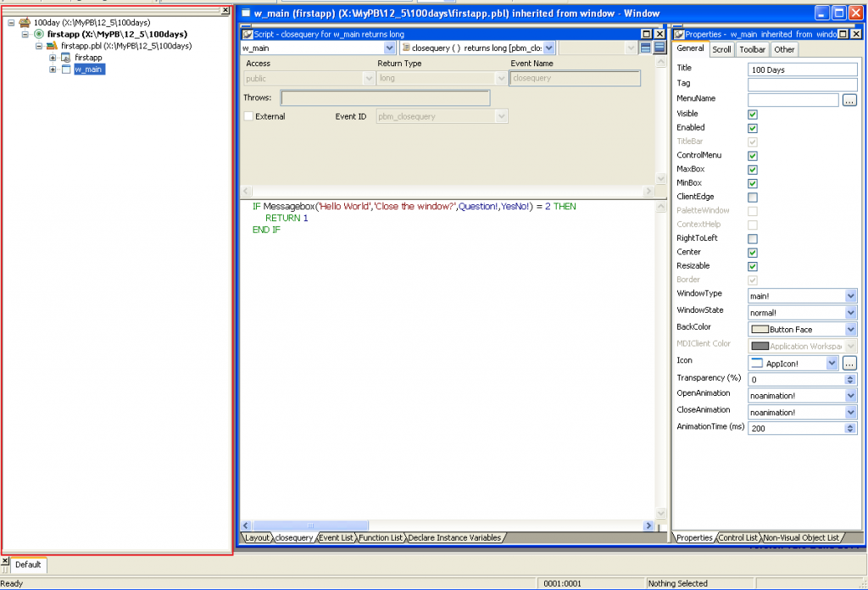
Task: Toggle the ControlMenu checkbox
Action: click(753, 156)
